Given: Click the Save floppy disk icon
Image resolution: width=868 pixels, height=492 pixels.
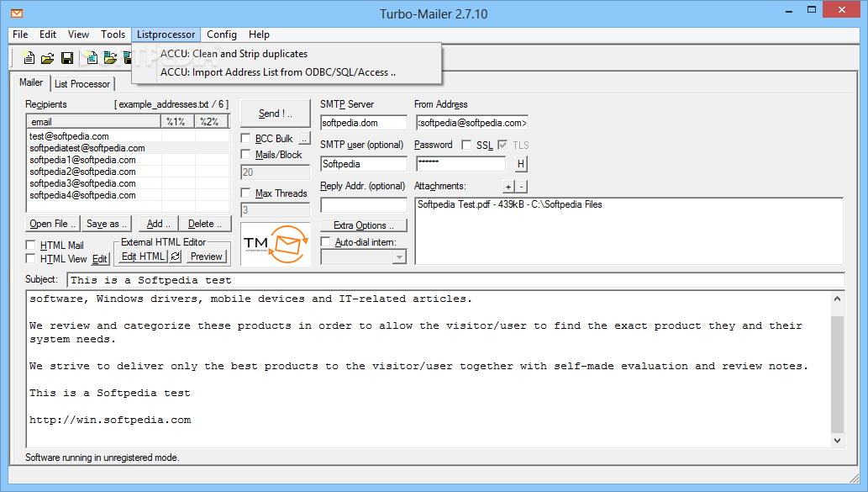Looking at the screenshot, I should (67, 58).
